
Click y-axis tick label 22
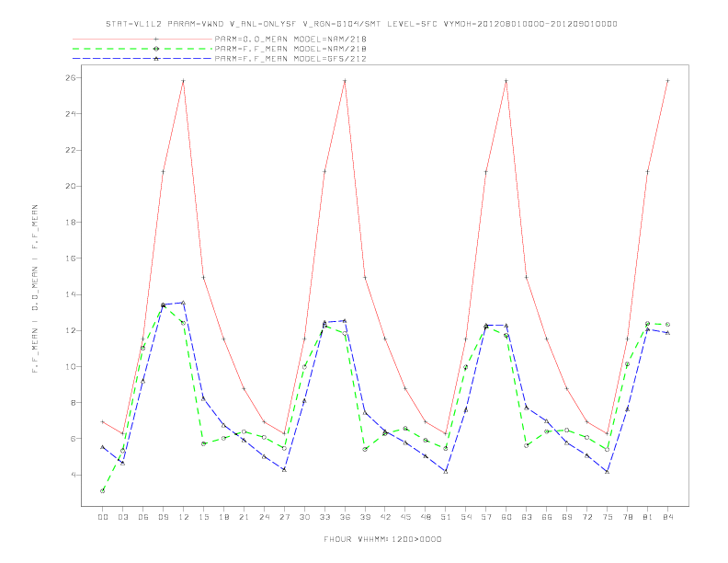(x=70, y=150)
